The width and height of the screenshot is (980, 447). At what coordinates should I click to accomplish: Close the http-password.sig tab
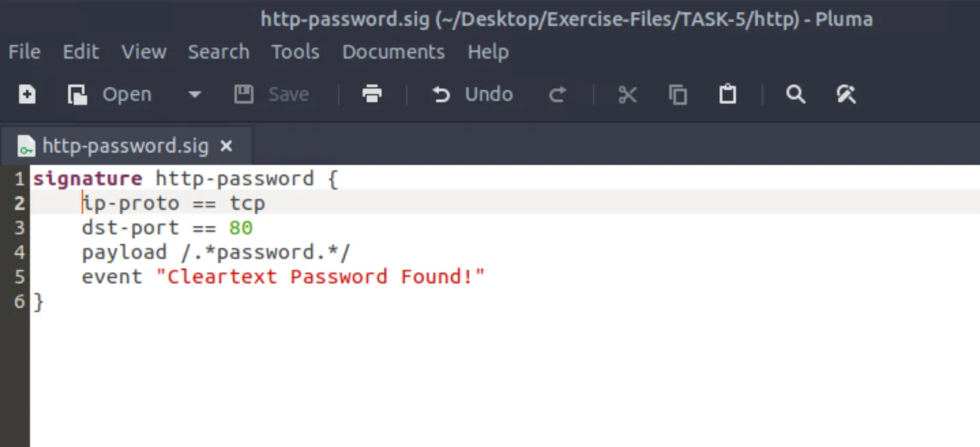(x=226, y=146)
